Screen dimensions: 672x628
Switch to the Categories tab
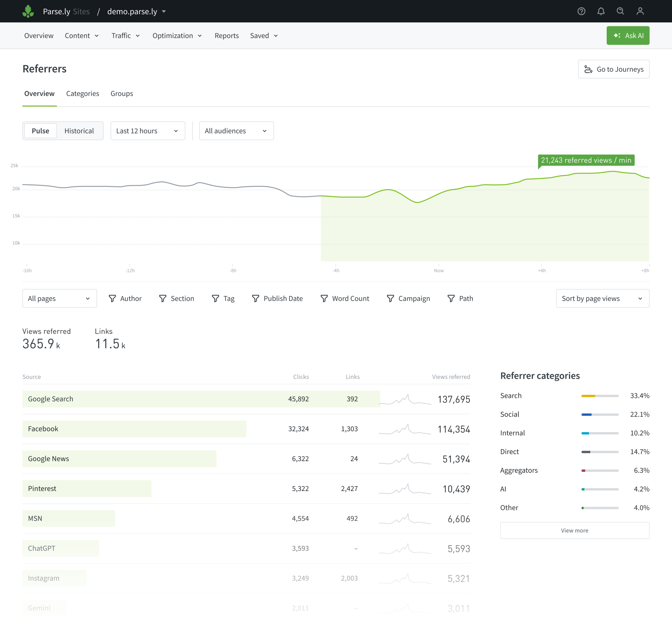click(82, 94)
